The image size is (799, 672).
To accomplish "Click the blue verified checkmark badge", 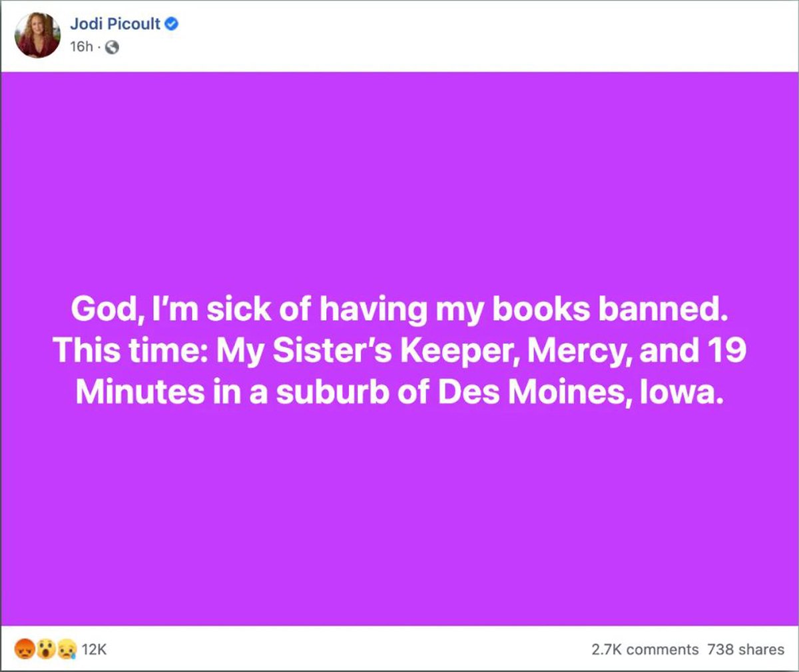I will (x=172, y=23).
